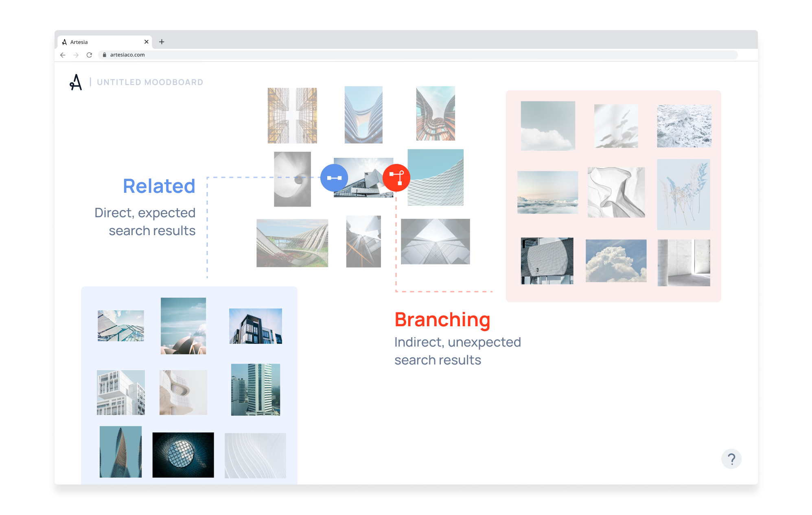Open the sunset above clouds branching image

pos(548,192)
